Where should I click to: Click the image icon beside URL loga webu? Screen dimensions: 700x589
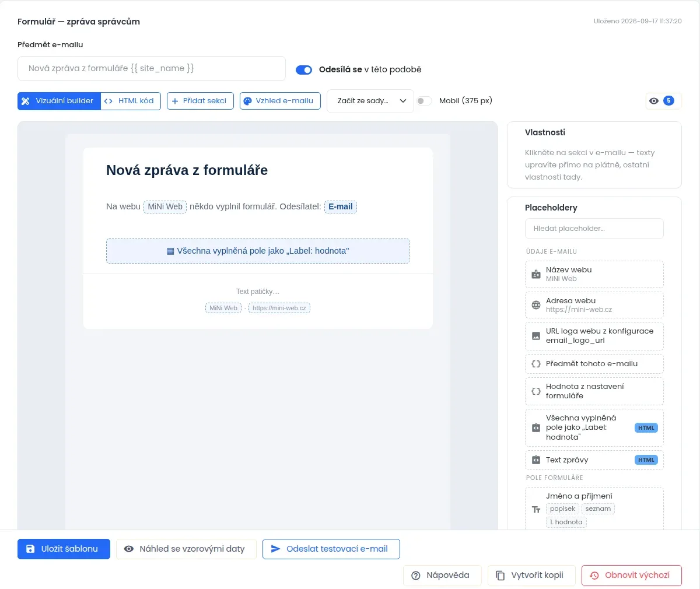tap(536, 336)
